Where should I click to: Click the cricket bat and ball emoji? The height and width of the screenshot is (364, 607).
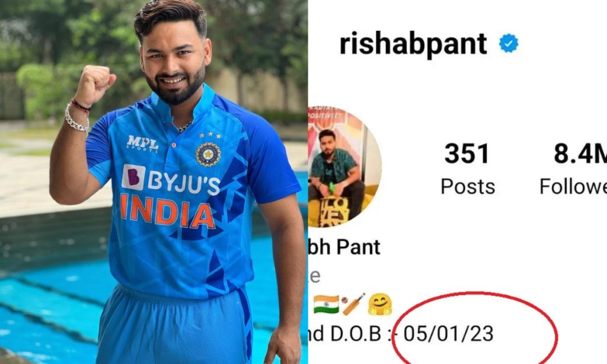pyautogui.click(x=353, y=304)
